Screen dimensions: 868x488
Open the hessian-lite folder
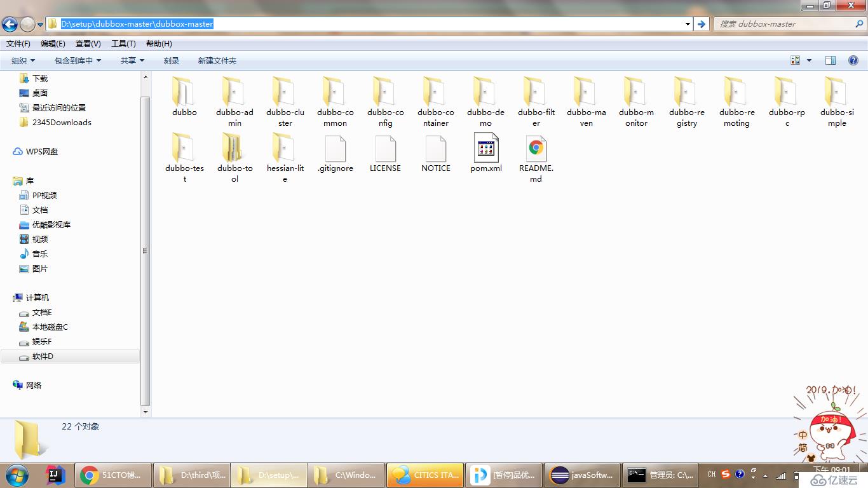[x=285, y=158]
